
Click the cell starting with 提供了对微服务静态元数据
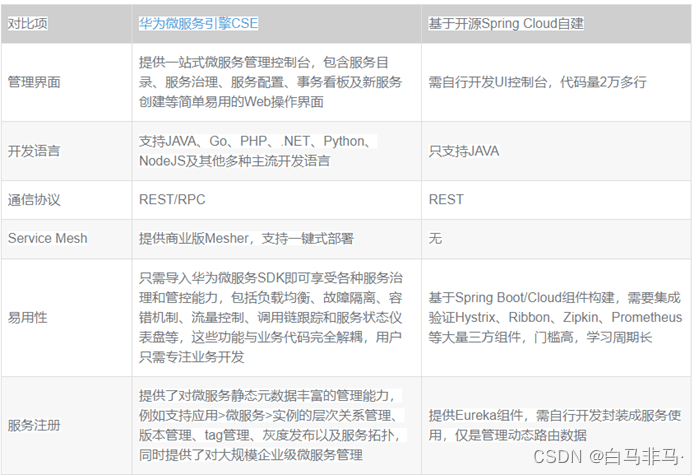pos(277,425)
